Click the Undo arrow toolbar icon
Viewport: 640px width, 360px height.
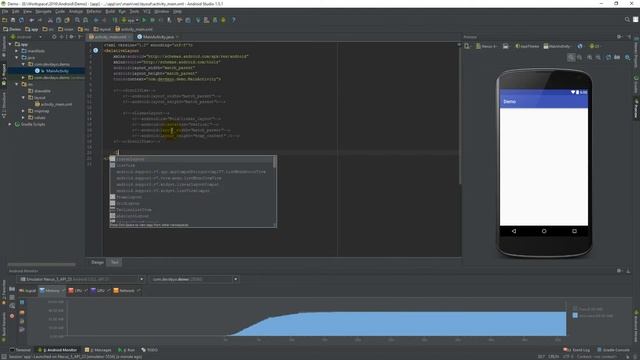tap(31, 20)
